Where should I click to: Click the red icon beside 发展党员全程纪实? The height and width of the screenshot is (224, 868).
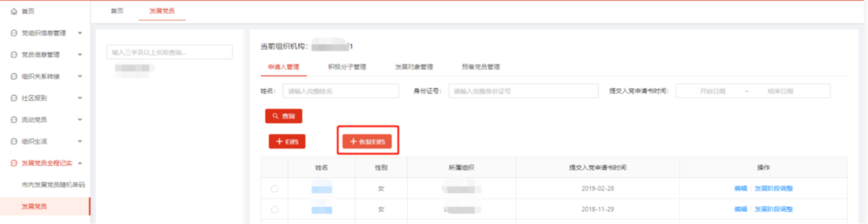pyautogui.click(x=14, y=163)
